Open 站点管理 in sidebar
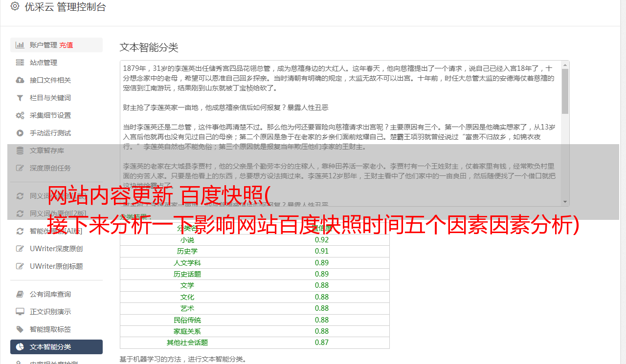Screen dimensions: 626x364 click(x=56, y=63)
